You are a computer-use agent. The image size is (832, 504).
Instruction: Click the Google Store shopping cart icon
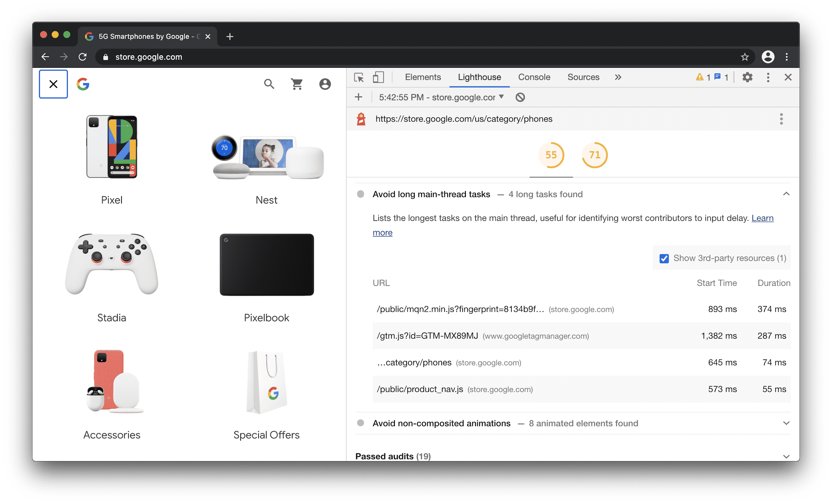[297, 84]
